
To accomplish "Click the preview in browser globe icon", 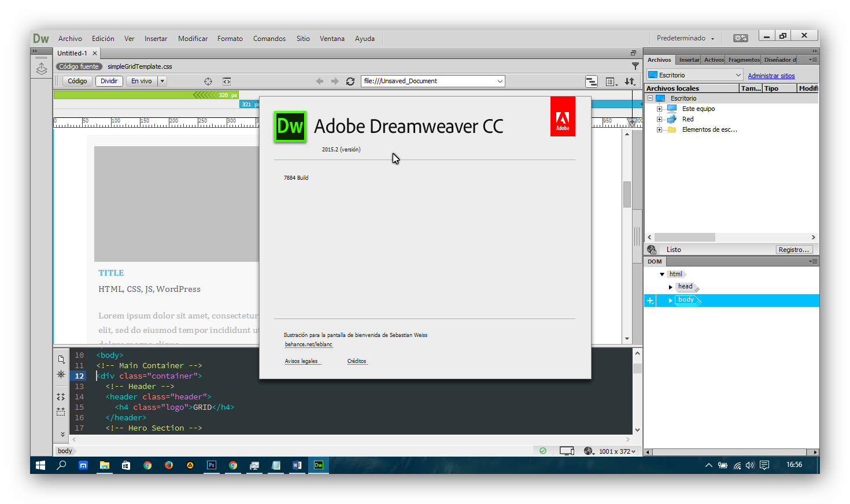I will [x=589, y=451].
